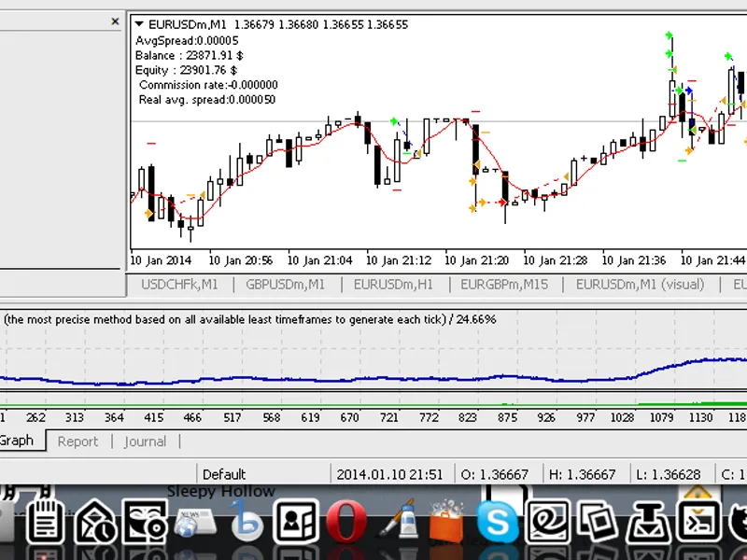Click the O: 1.36667 open price in status bar
This screenshot has width=747, height=560.
(495, 474)
